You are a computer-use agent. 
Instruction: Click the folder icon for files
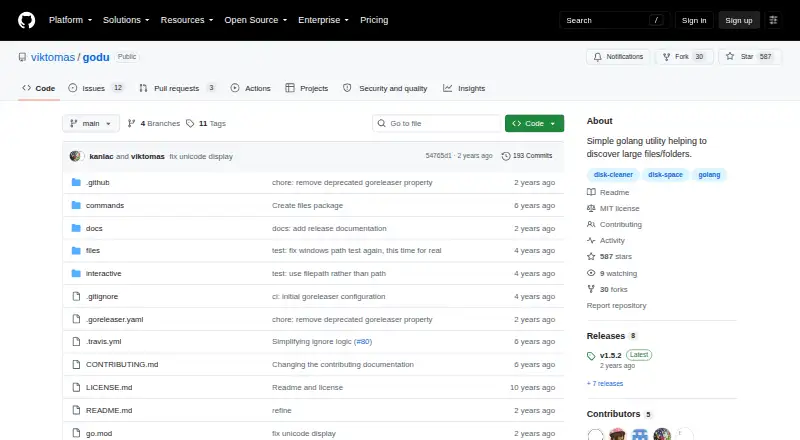coord(76,251)
